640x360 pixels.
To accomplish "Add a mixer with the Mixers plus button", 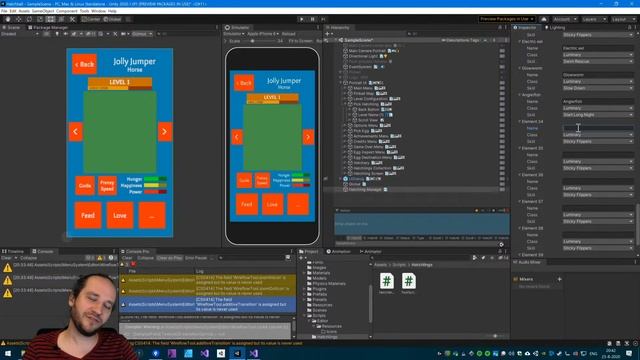I will point(560,279).
